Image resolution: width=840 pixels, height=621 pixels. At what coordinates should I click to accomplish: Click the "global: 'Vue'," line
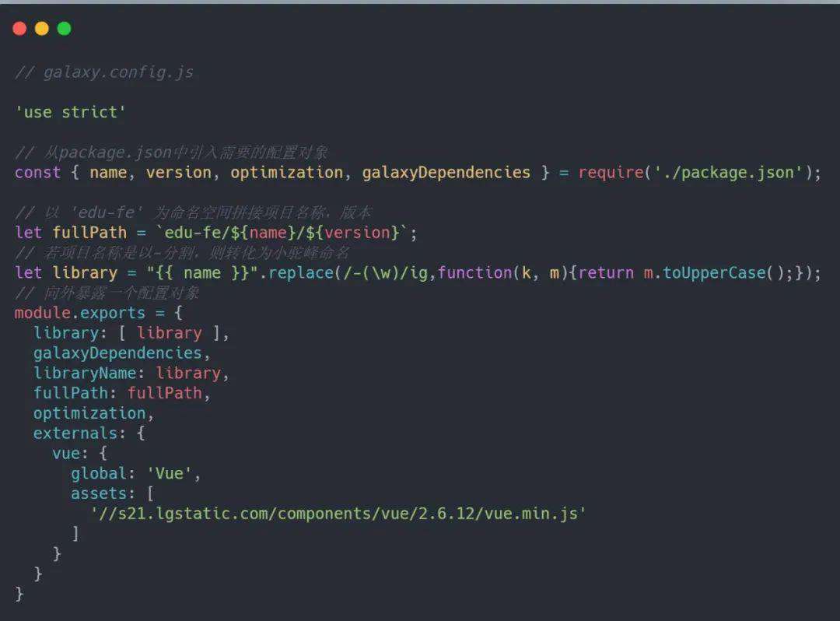[x=136, y=474]
